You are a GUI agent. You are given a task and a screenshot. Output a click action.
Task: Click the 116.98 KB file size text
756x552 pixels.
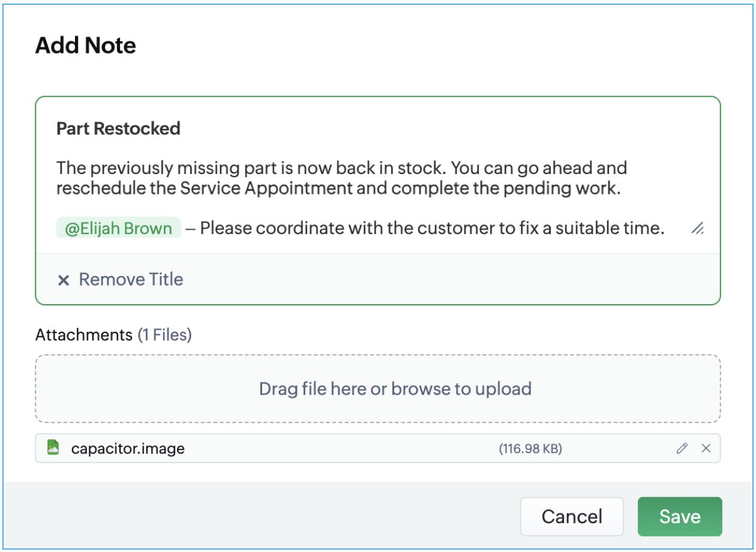530,448
